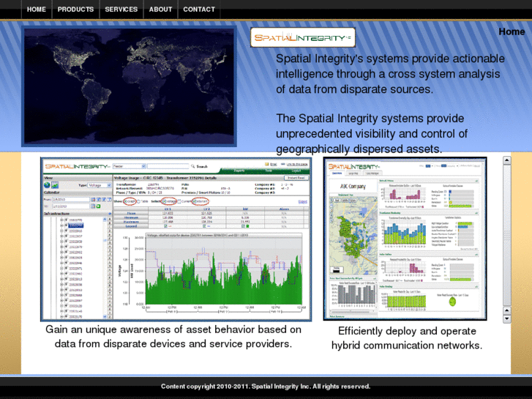
Task: Open the ABC Company dashboard screenshot
Action: point(405,239)
